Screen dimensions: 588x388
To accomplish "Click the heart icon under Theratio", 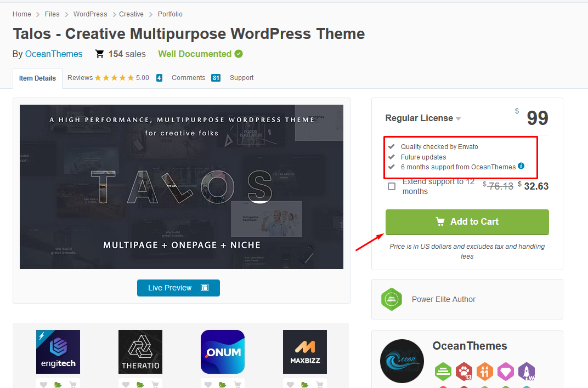I will [x=126, y=385].
